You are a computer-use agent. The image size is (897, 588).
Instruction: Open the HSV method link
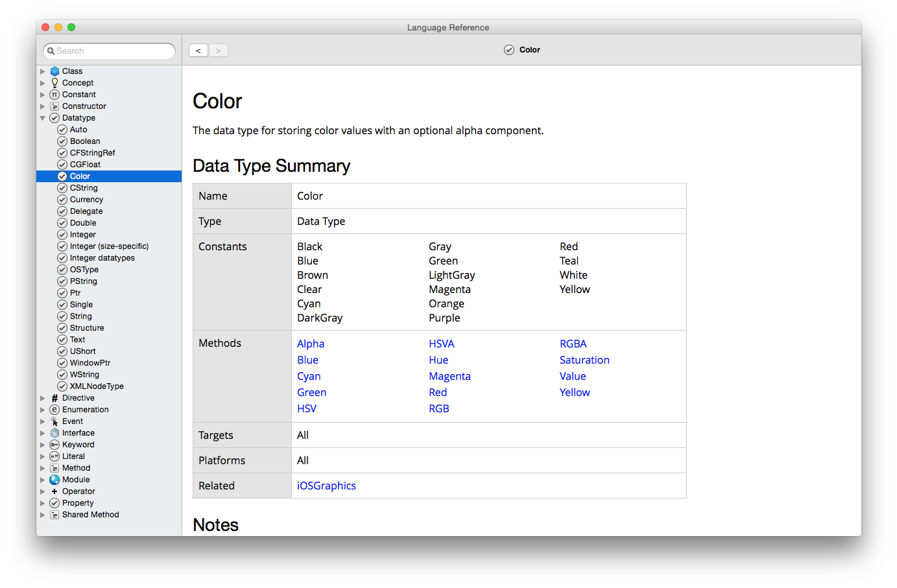[307, 408]
